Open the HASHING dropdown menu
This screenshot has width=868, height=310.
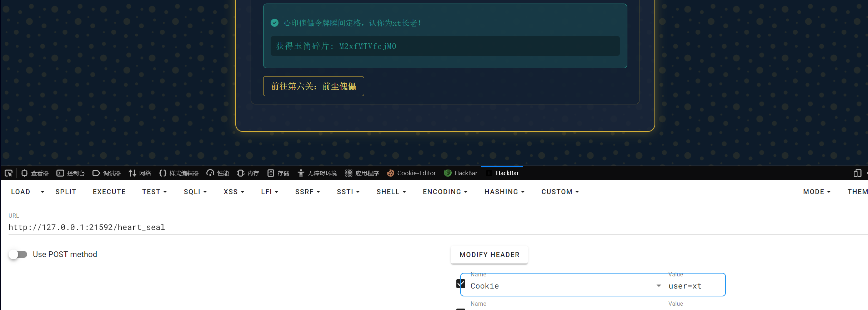[505, 192]
